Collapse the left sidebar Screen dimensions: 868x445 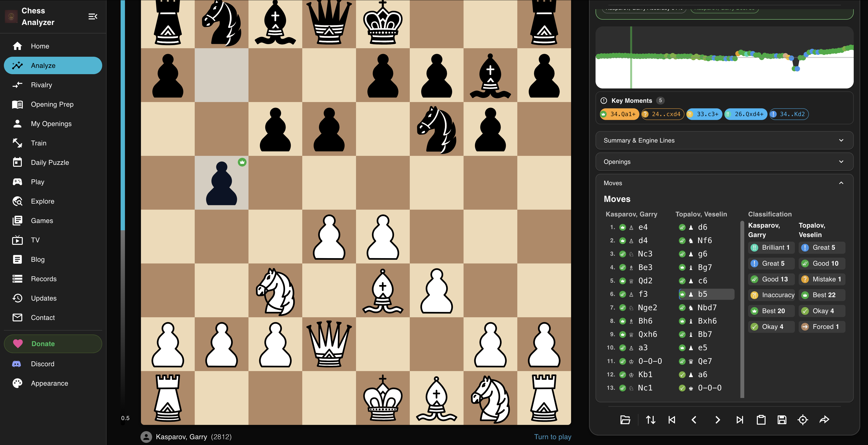click(93, 16)
